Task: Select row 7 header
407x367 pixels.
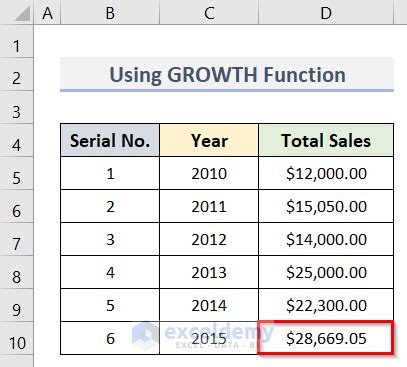Action: 17,239
